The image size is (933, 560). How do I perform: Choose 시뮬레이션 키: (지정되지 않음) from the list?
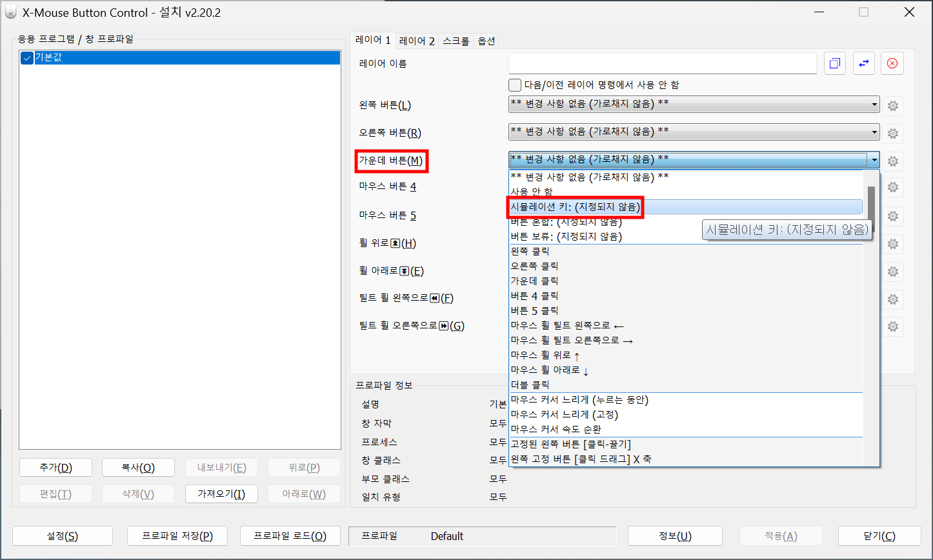tap(686, 206)
